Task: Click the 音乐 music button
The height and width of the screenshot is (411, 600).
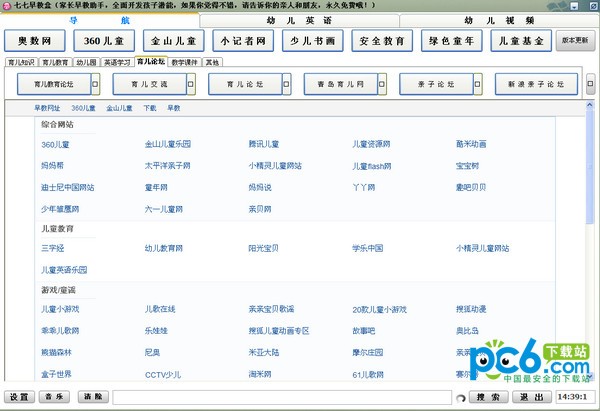Action: pyautogui.click(x=54, y=397)
